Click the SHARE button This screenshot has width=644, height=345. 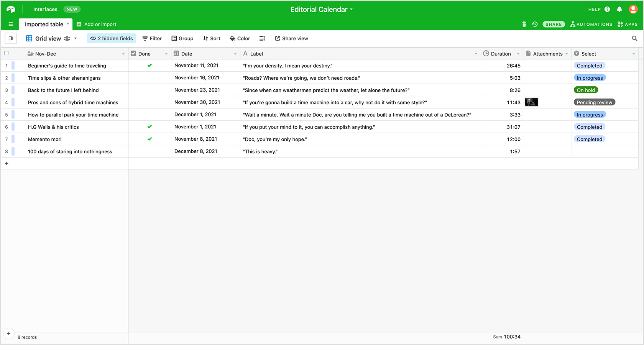point(554,24)
